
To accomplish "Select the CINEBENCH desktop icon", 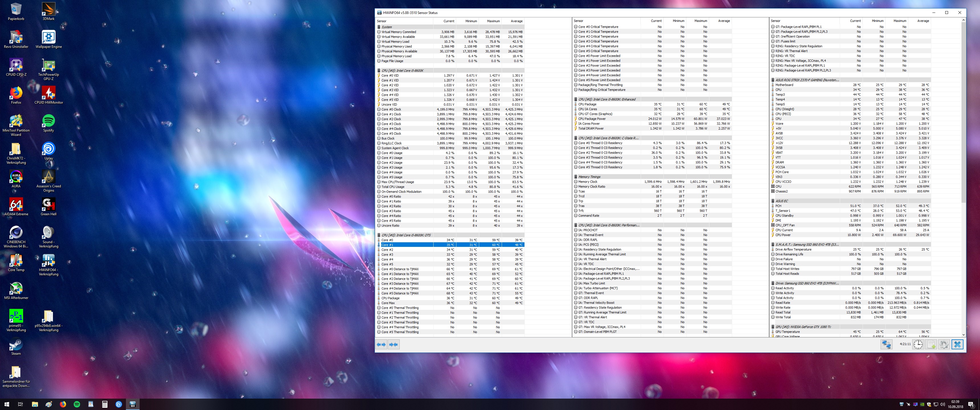I will point(16,237).
